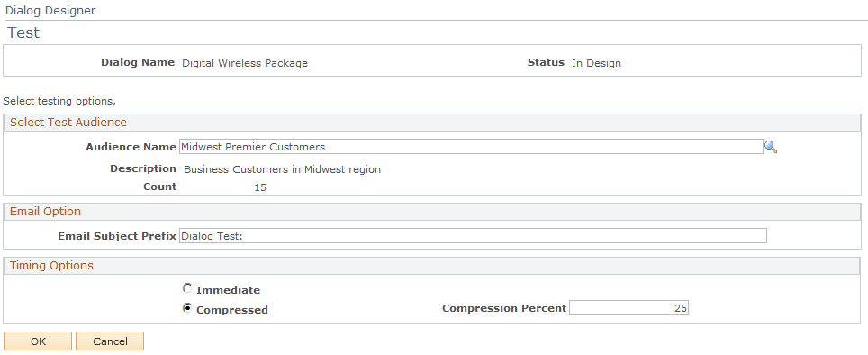Set focus in Compression Percent box

coord(628,308)
